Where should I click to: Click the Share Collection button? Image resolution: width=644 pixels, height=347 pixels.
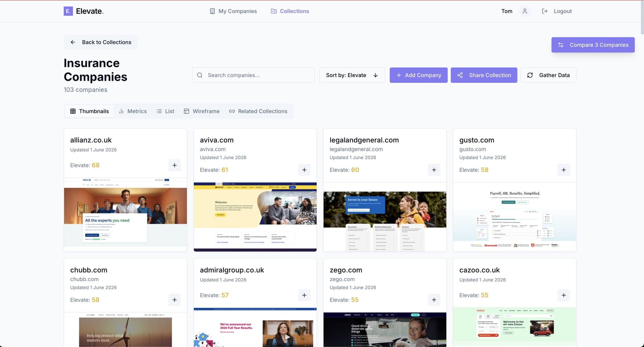tap(484, 75)
